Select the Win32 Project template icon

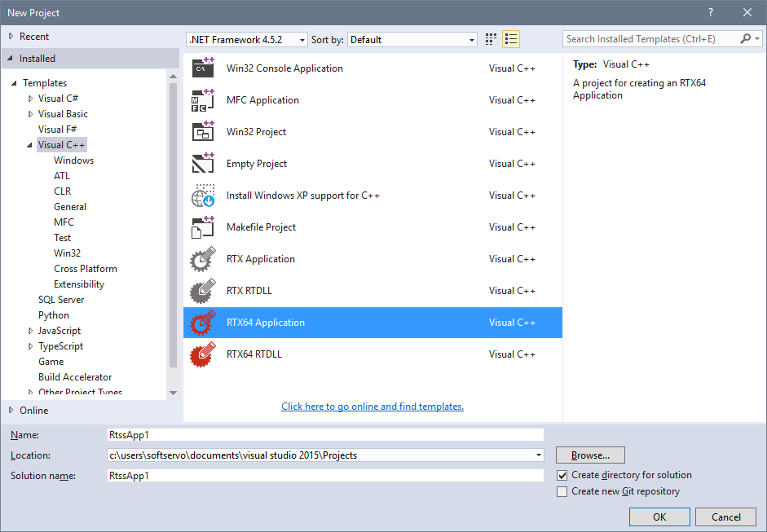[x=202, y=131]
